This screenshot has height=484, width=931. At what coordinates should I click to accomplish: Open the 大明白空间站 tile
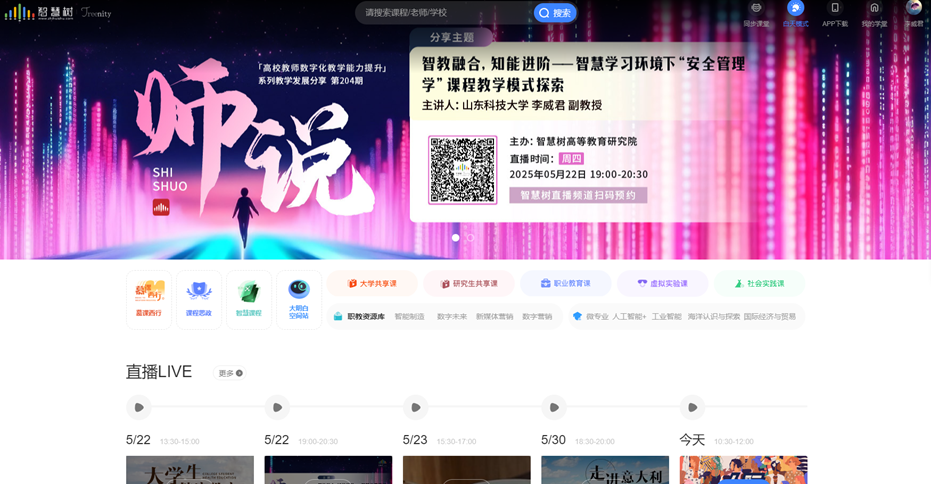pos(299,299)
